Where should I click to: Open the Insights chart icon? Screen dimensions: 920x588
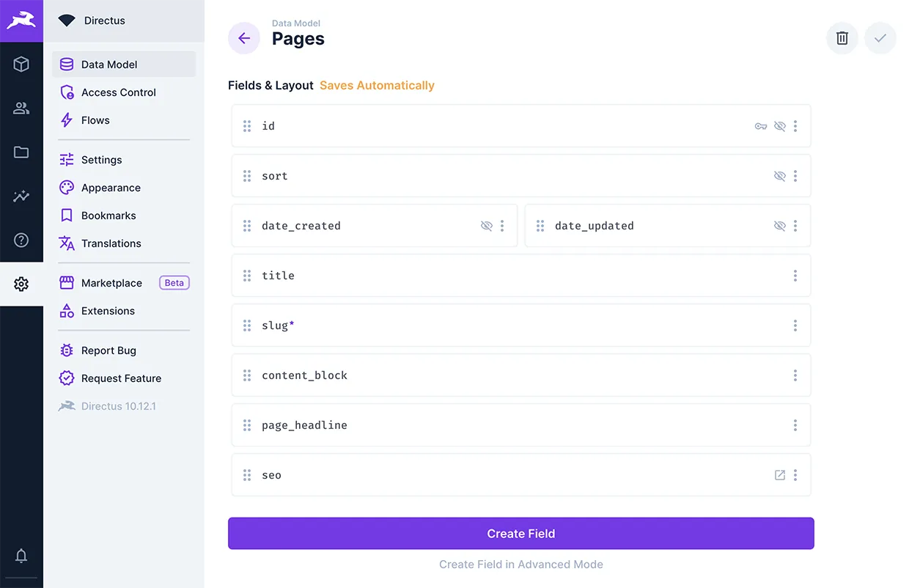pos(21,196)
